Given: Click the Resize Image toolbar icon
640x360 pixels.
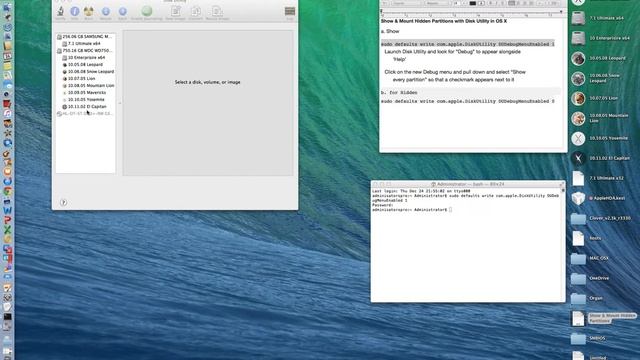Looking at the screenshot, I should point(217,11).
